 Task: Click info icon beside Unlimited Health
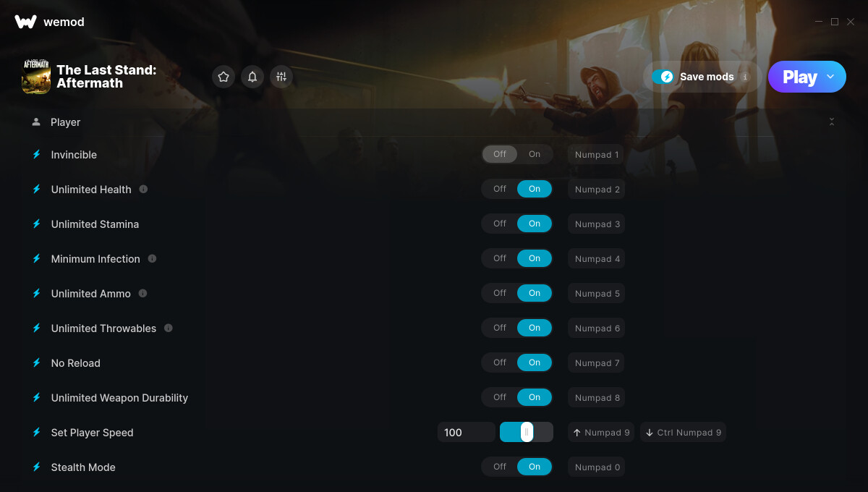click(x=143, y=189)
